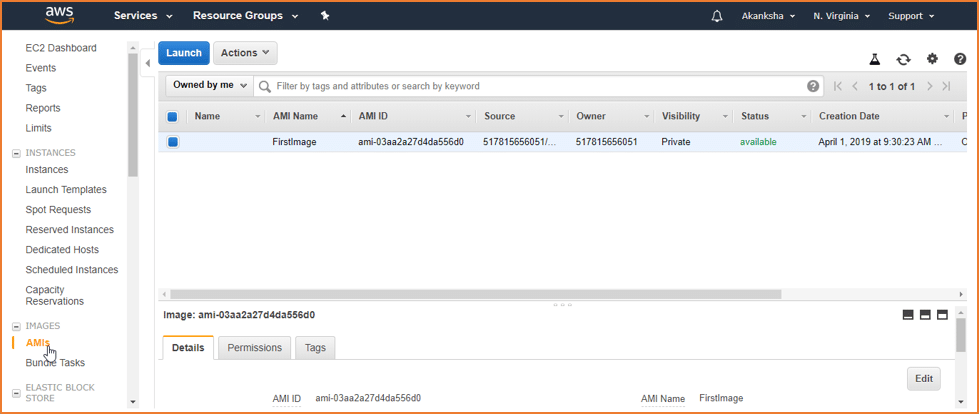
Task: Go to first page of results
Action: (x=838, y=86)
